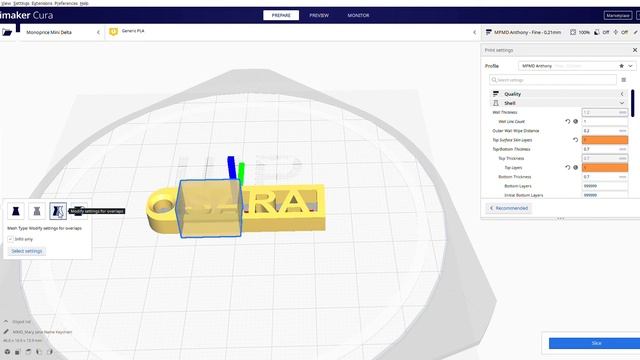Open the Help menu
The image size is (640, 360).
click(x=84, y=3)
